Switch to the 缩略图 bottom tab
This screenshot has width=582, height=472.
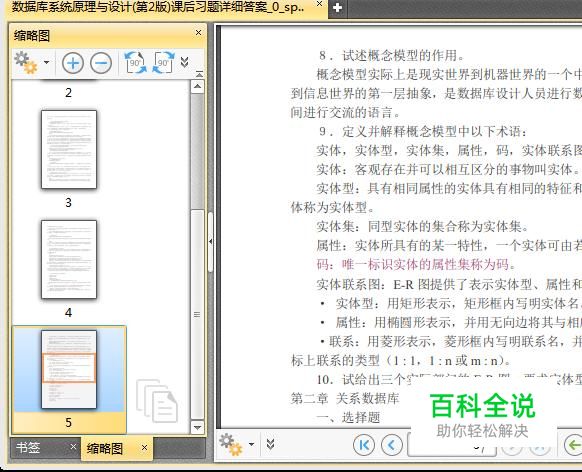(105, 449)
